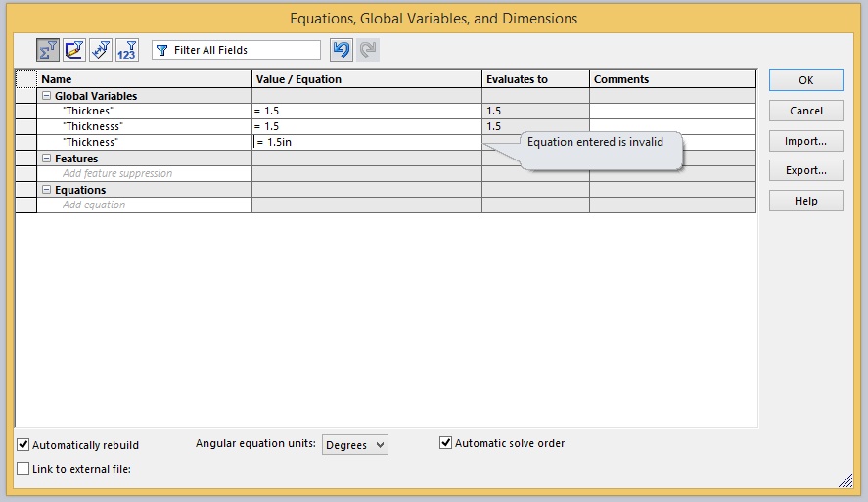Toggle Automatic solve order checkbox
Viewport: 868px width, 502px height.
tap(445, 443)
